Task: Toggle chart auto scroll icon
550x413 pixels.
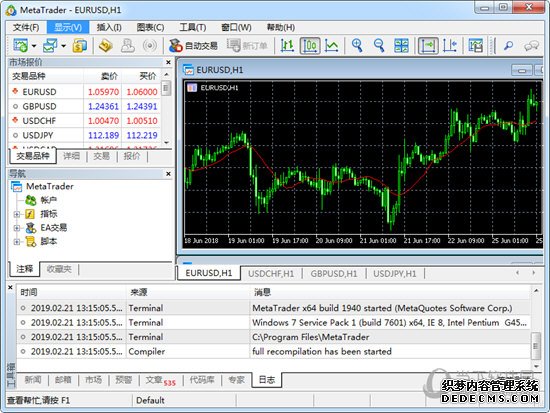Action: click(x=428, y=46)
